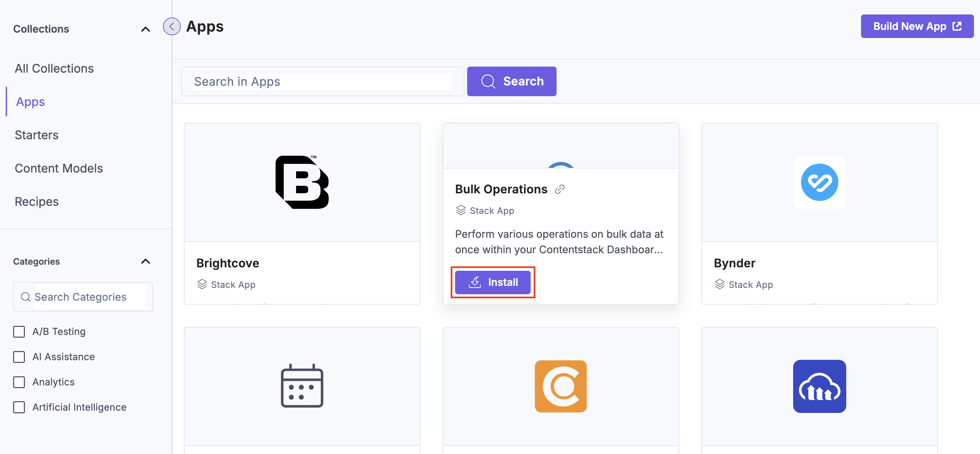Viewport: 980px width, 454px height.
Task: Click the Build New App button
Action: (x=917, y=26)
